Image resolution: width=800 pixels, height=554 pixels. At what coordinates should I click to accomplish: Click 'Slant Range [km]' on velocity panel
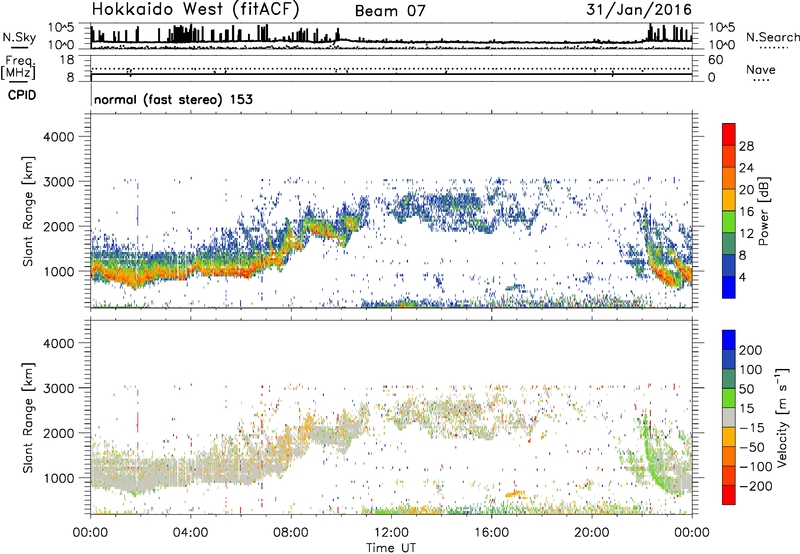28,418
